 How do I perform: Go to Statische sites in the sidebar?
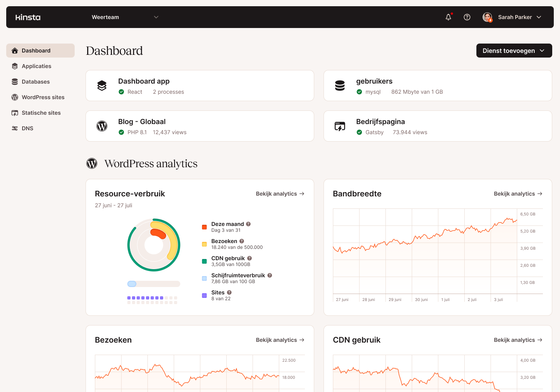coord(40,113)
